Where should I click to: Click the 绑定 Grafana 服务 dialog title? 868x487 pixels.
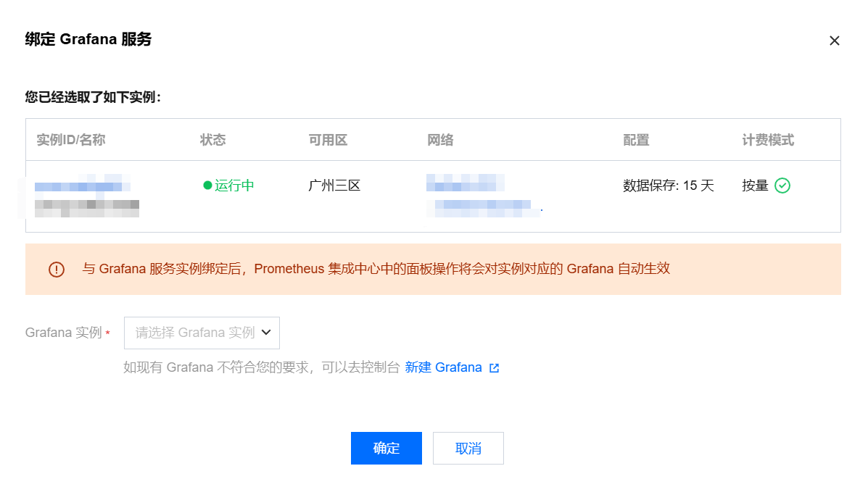88,39
